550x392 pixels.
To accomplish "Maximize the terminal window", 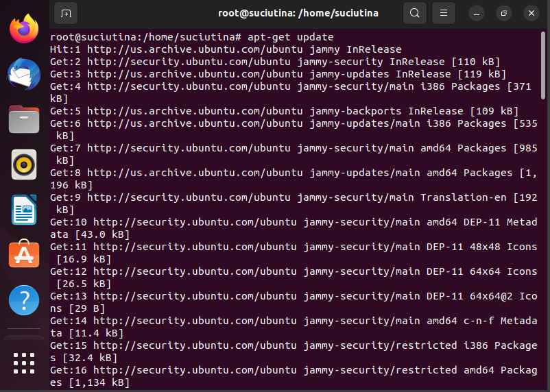I will coord(503,14).
